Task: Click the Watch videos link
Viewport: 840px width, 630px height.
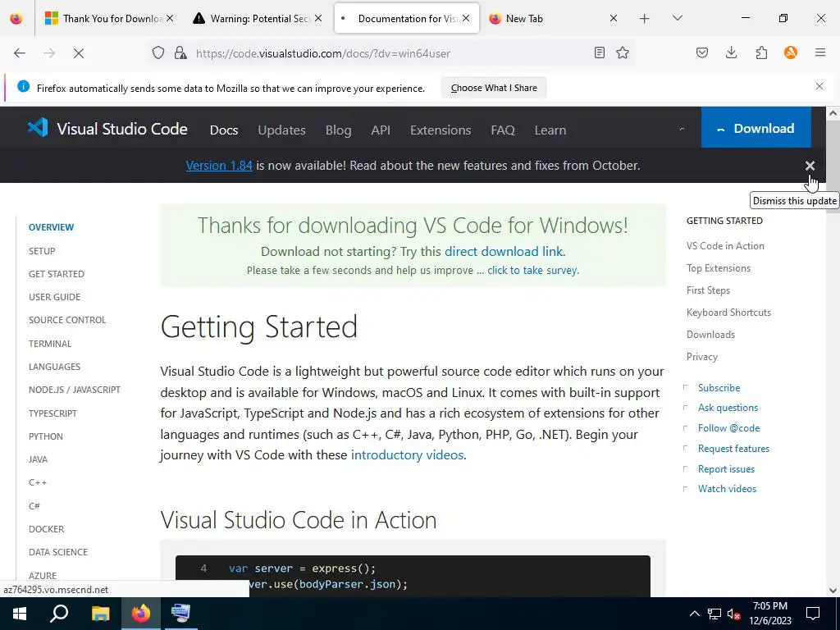Action: coord(727,489)
